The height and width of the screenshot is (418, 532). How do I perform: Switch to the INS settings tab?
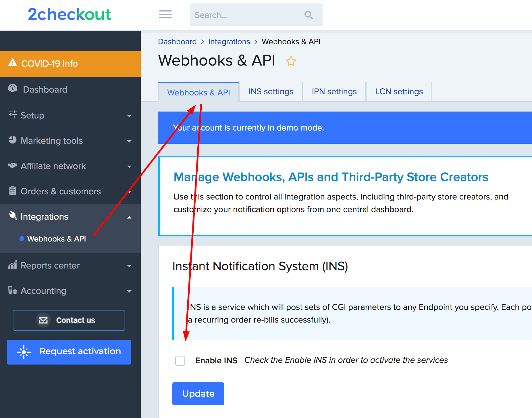(x=271, y=92)
